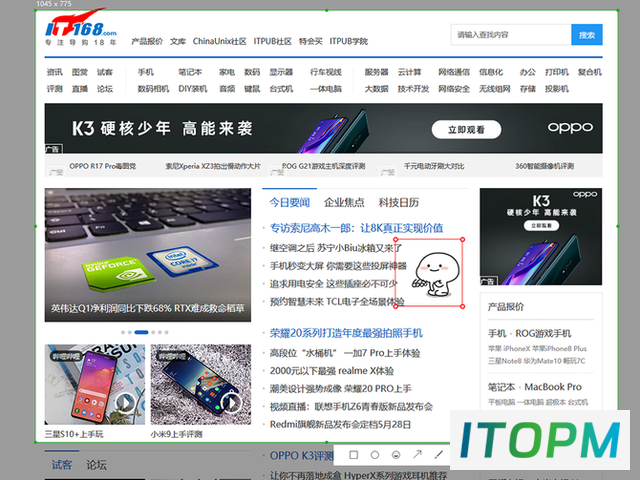Image resolution: width=640 pixels, height=480 pixels.
Task: Switch to the 企业焦点 tab
Action: click(x=344, y=202)
